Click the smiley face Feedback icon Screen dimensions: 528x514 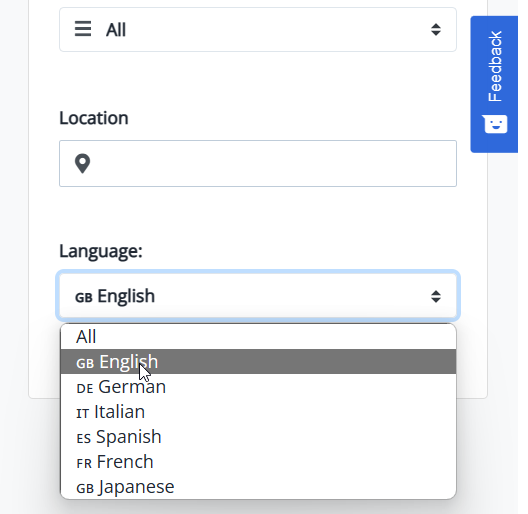pyautogui.click(x=494, y=124)
